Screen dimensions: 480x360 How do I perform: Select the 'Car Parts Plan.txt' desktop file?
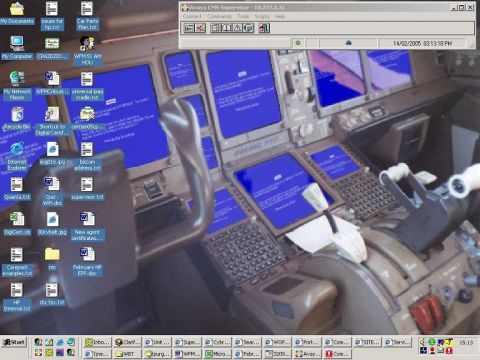tap(87, 16)
